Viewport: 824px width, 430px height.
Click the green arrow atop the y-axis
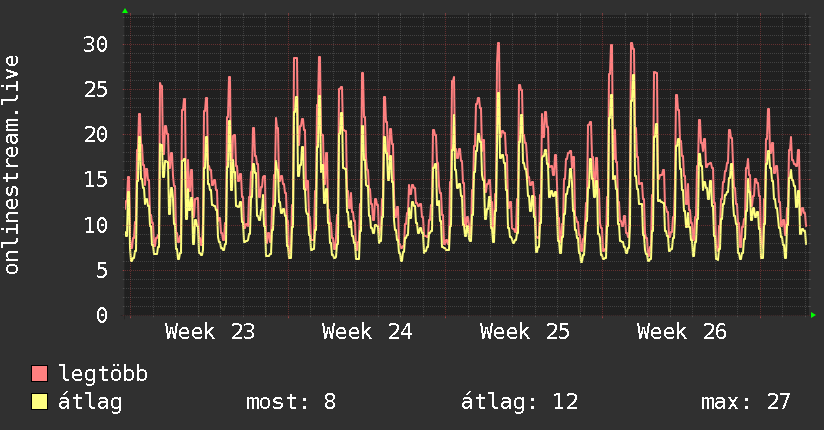(125, 11)
